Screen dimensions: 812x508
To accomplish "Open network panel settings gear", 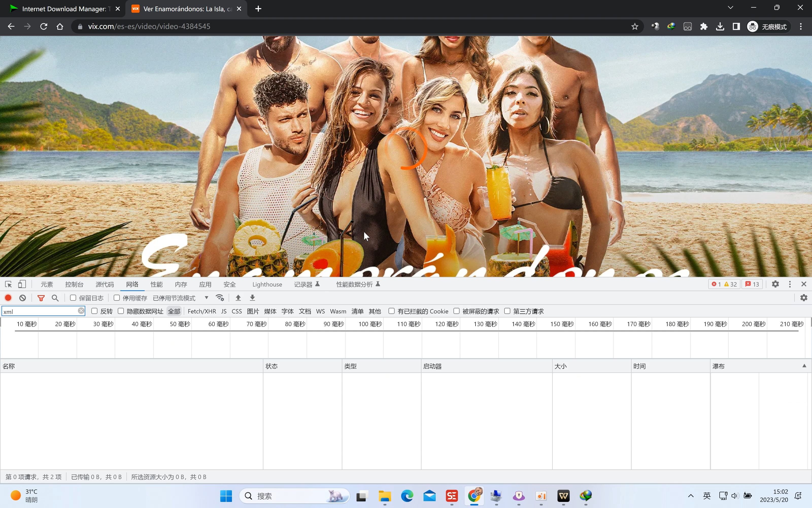I will click(804, 298).
